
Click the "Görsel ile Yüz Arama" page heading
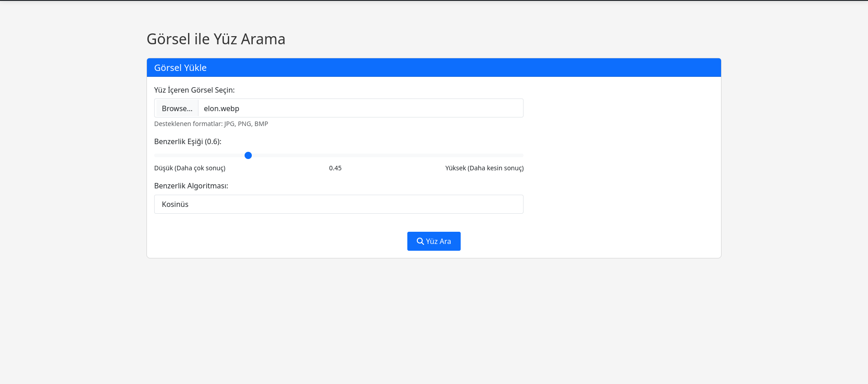[x=216, y=39]
